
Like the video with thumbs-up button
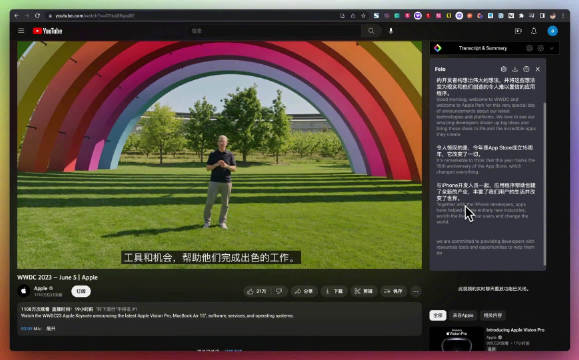click(257, 291)
